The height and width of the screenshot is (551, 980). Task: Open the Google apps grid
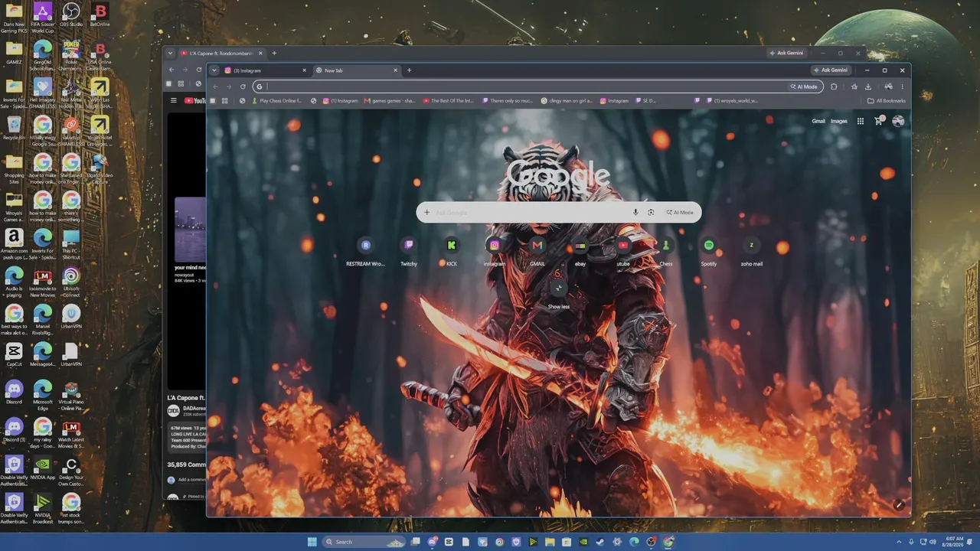861,121
